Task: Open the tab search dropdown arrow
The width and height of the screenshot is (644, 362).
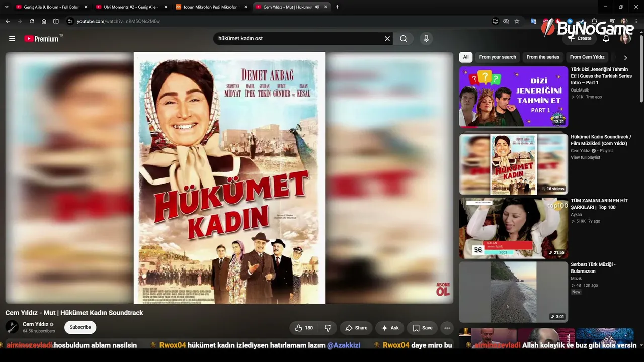Action: point(7,7)
